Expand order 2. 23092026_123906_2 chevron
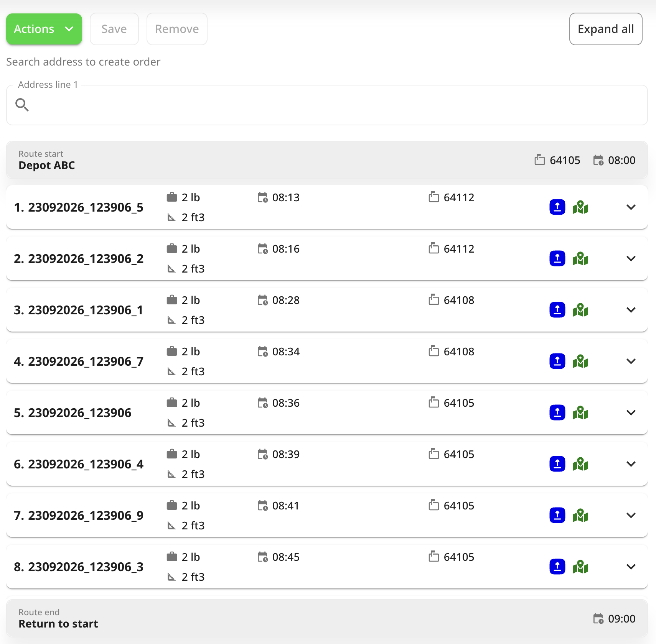The image size is (656, 644). pos(631,259)
